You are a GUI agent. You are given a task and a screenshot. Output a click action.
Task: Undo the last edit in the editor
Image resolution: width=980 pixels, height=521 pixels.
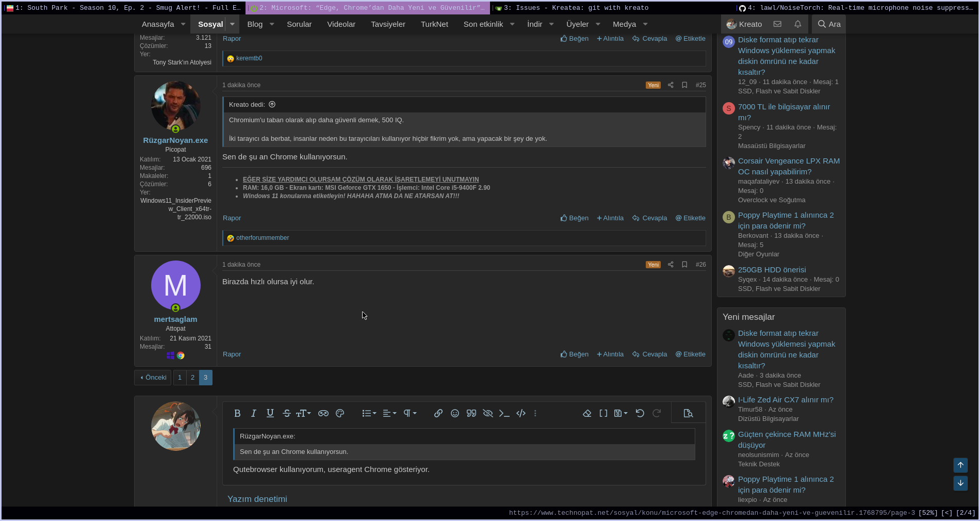point(640,413)
